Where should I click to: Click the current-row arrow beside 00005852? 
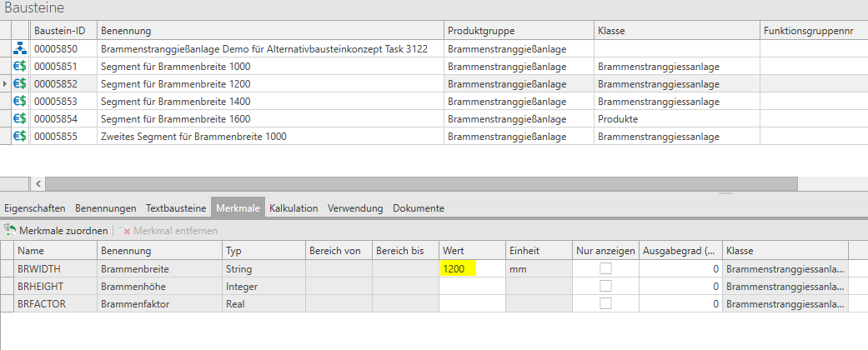(x=6, y=84)
